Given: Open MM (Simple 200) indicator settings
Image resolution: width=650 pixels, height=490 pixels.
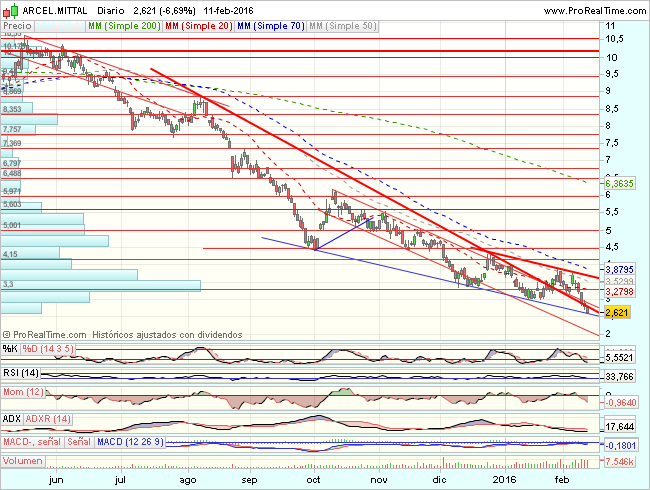Looking at the screenshot, I should [124, 26].
